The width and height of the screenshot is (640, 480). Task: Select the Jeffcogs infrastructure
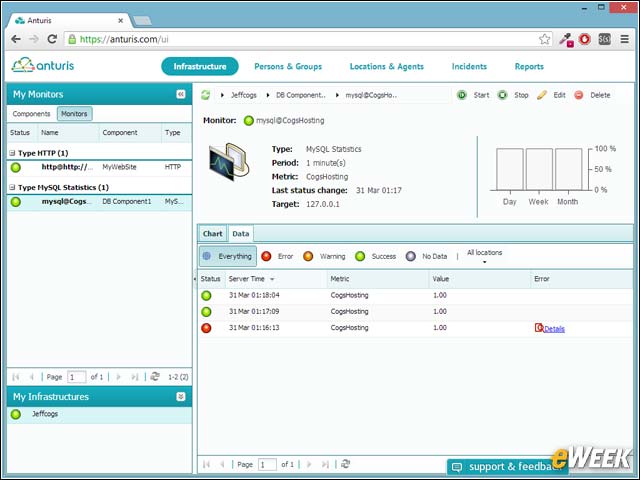[x=99, y=414]
